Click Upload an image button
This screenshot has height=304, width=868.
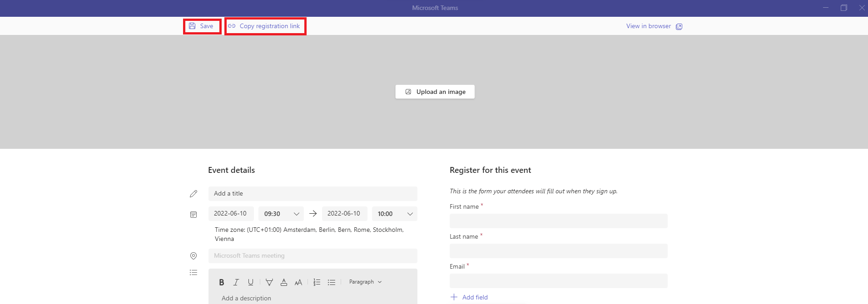pos(435,92)
